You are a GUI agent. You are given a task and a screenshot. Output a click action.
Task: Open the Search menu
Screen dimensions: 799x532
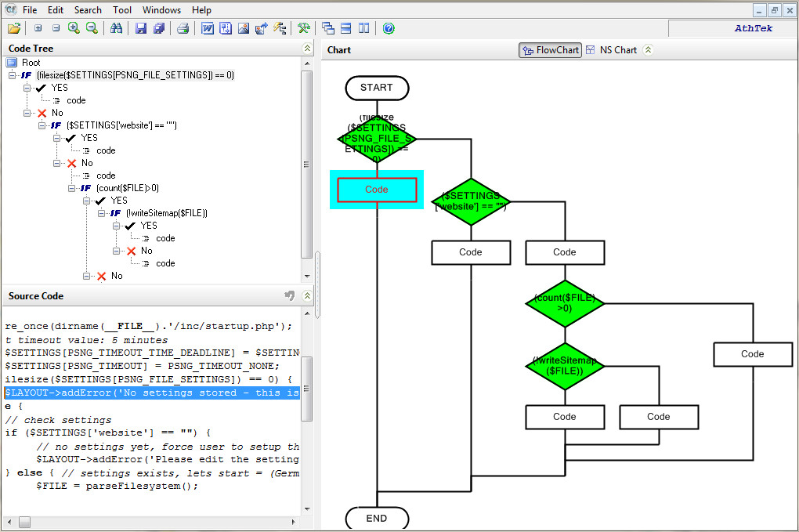(x=88, y=10)
